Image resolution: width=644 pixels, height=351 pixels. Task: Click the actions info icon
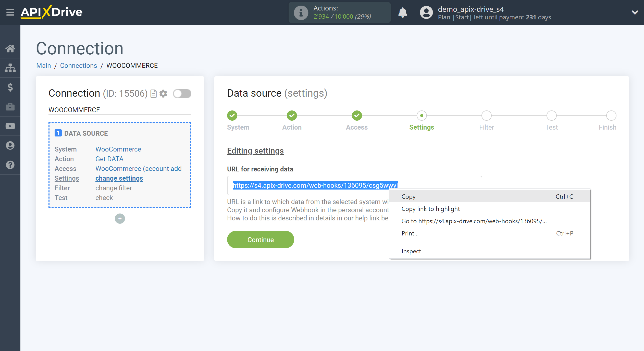coord(301,12)
